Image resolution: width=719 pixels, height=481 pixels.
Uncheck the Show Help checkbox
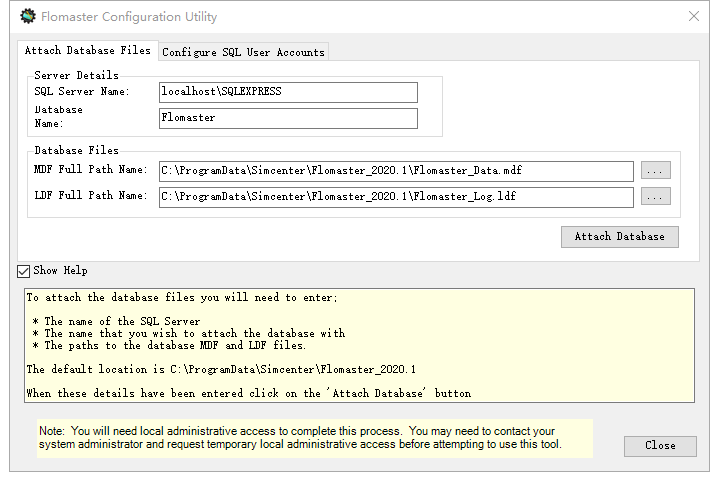tap(23, 271)
